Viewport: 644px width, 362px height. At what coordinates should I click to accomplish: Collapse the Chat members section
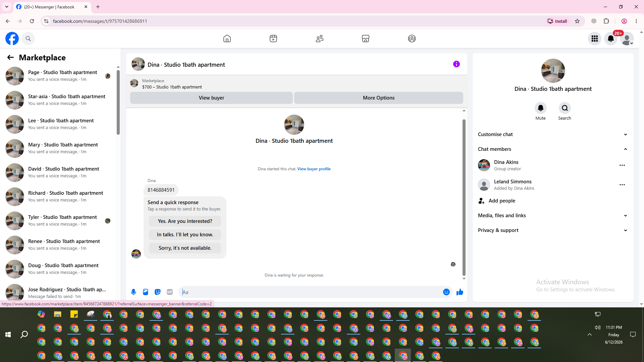(x=553, y=149)
